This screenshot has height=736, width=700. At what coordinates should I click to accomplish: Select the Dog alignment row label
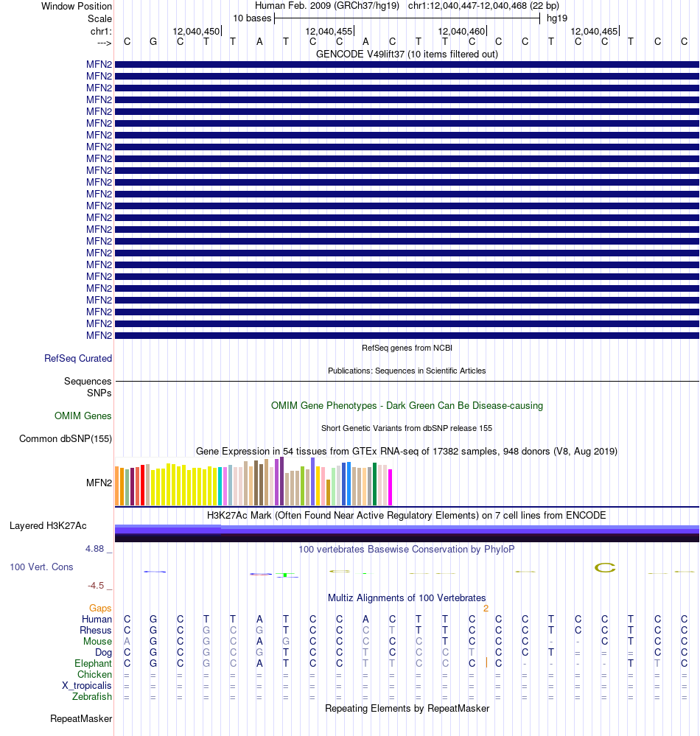tap(103, 653)
